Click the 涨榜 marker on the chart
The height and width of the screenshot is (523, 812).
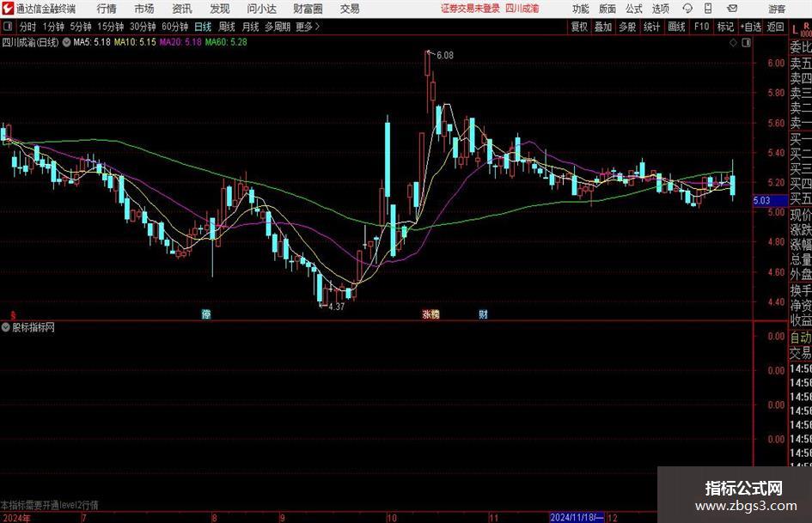point(430,313)
